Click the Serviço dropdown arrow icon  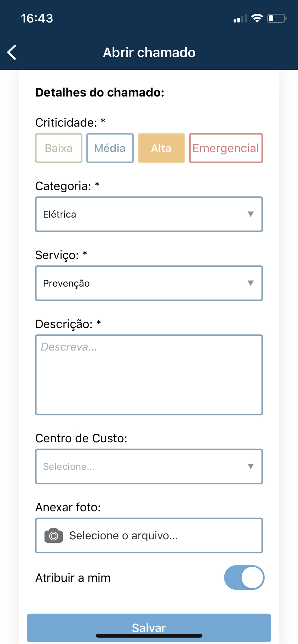point(250,283)
